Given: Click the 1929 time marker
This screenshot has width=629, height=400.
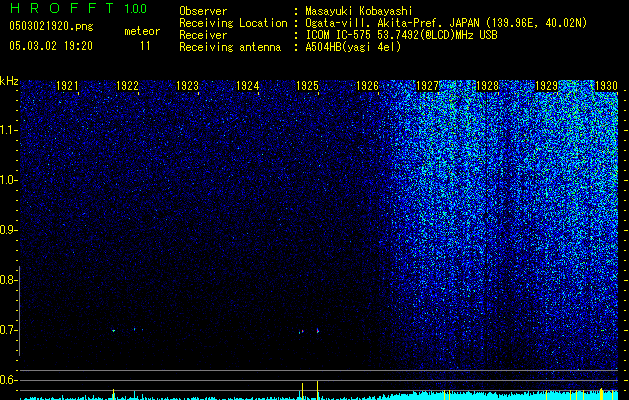Looking at the screenshot, I should point(547,86).
